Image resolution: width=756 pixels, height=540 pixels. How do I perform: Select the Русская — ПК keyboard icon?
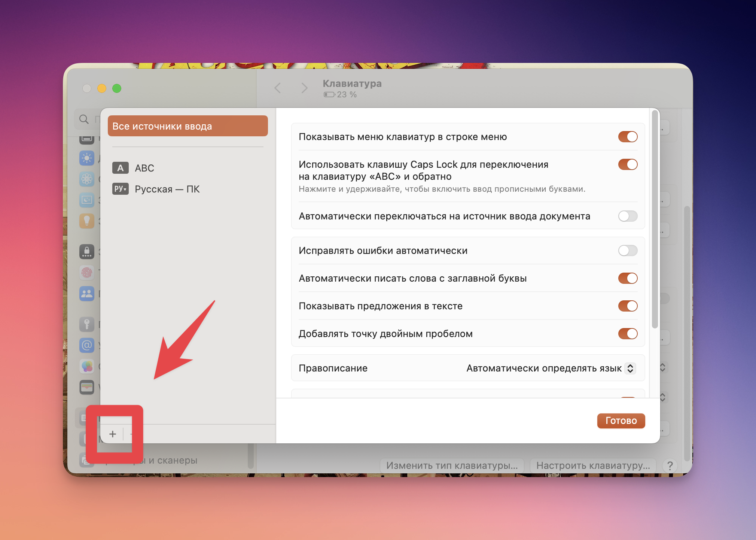click(120, 189)
